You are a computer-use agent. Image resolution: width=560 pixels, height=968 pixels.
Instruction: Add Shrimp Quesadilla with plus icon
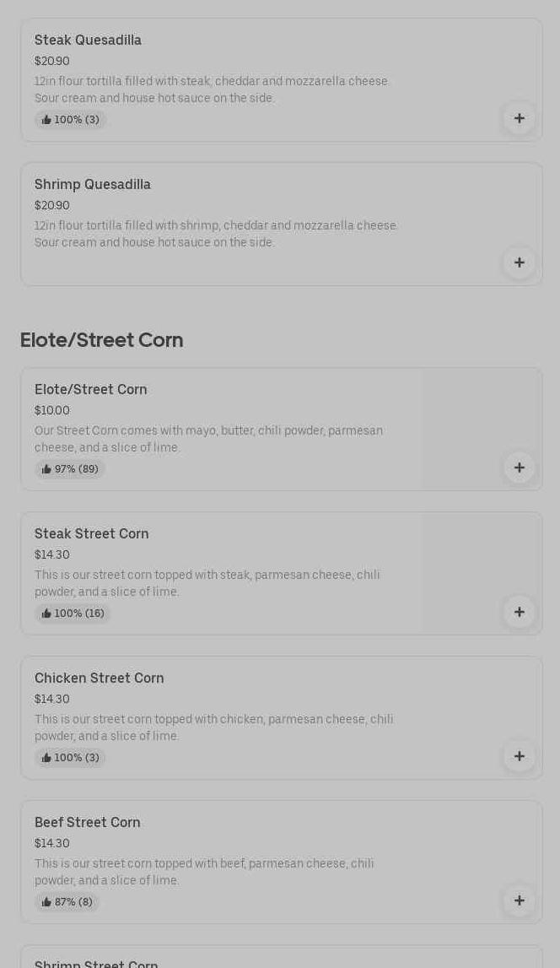pyautogui.click(x=519, y=262)
